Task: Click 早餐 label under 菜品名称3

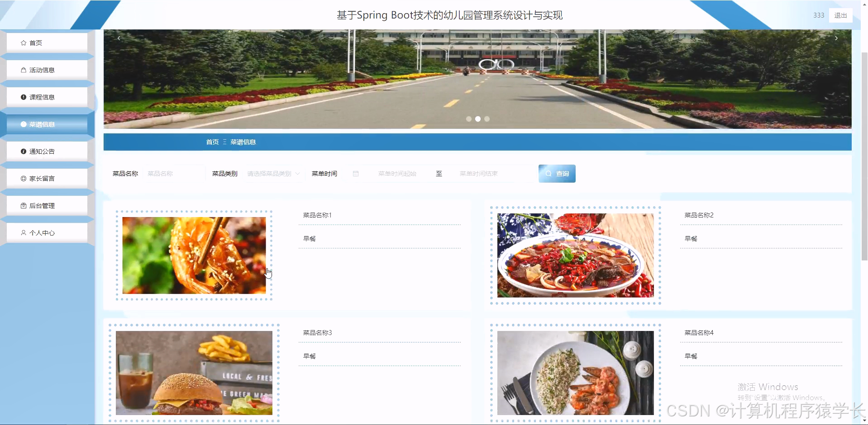Action: point(310,356)
